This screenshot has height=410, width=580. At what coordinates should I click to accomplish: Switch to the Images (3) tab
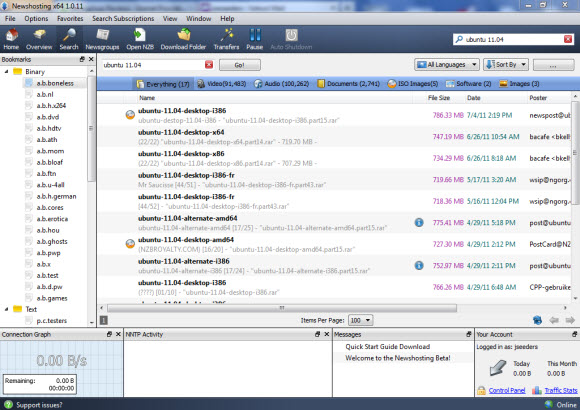coord(519,84)
